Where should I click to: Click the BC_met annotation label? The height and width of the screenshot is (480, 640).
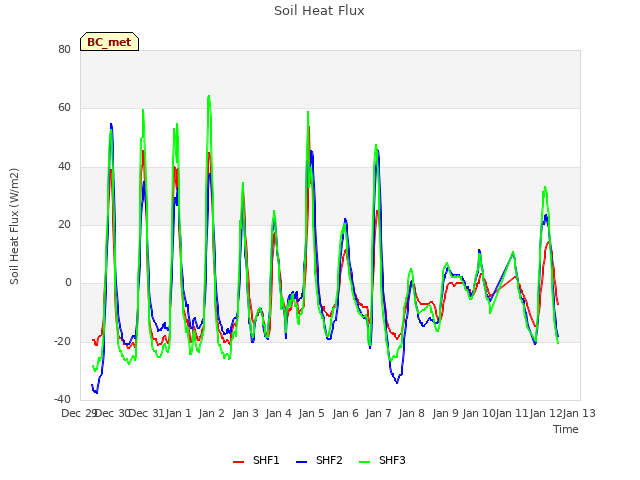pyautogui.click(x=109, y=42)
